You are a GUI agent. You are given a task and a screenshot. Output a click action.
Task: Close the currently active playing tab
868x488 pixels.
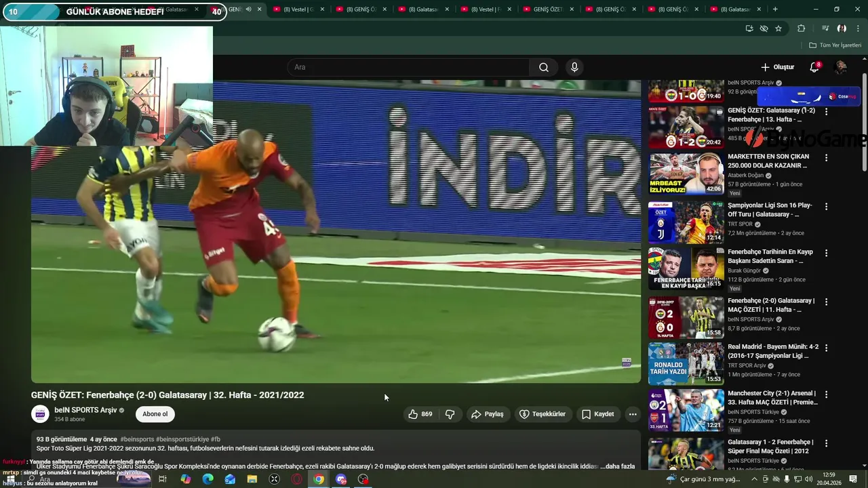259,9
